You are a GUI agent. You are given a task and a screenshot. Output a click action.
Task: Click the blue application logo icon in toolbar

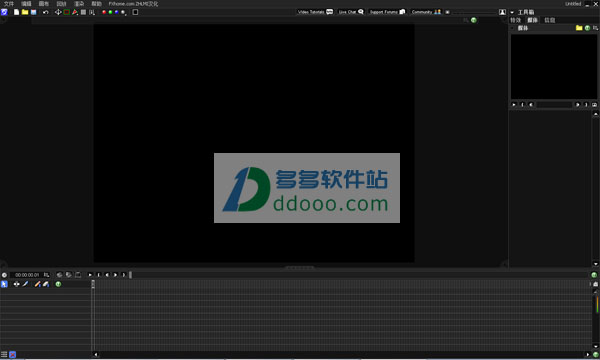(x=4, y=12)
